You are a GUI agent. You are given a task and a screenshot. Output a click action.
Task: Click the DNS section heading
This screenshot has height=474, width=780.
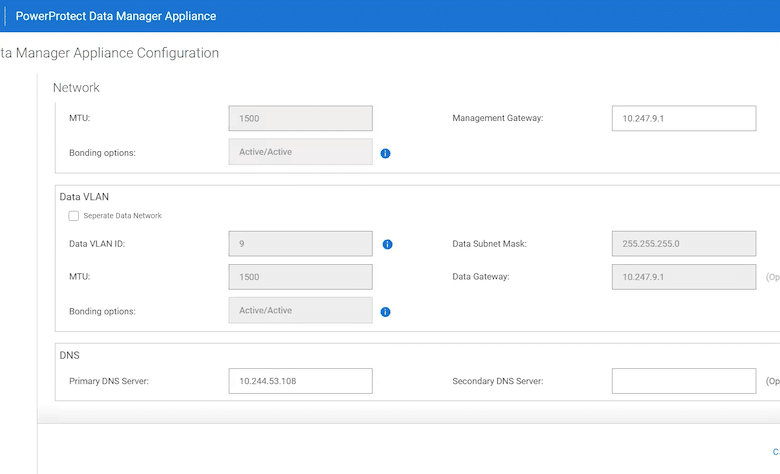point(69,355)
